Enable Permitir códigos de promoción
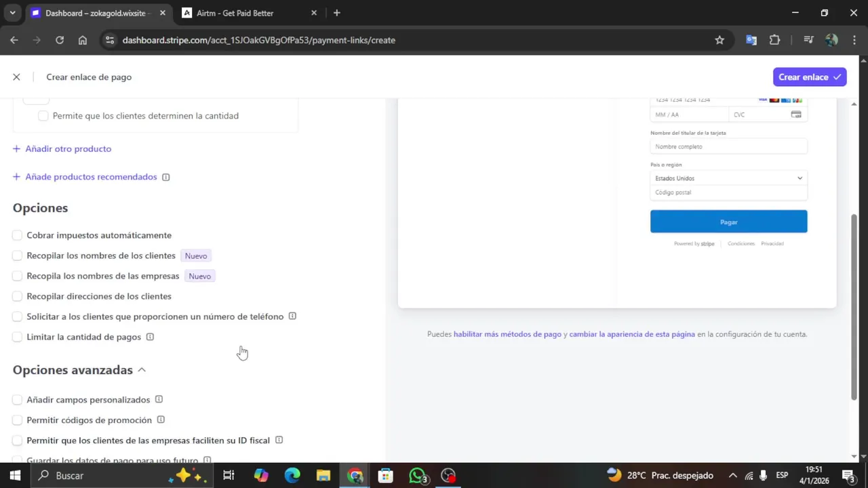868x488 pixels. 17,420
